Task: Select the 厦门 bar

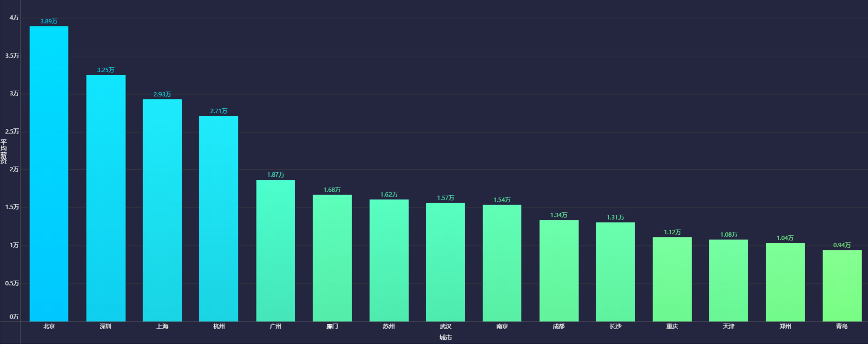Action: (x=332, y=258)
